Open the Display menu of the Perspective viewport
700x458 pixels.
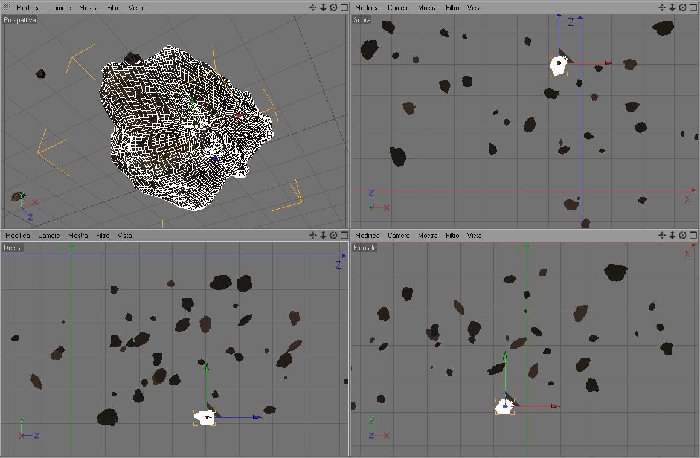tap(88, 8)
